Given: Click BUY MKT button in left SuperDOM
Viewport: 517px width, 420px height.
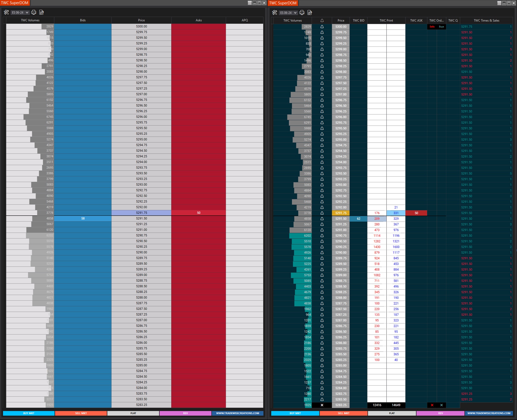Looking at the screenshot, I should coord(29,413).
